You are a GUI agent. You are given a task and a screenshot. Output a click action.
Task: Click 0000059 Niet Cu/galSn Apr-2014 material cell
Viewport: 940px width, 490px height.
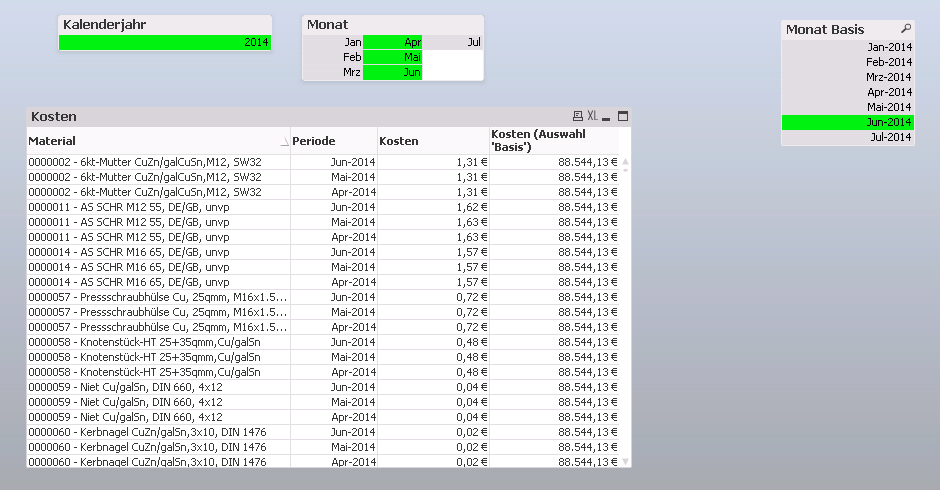point(158,417)
